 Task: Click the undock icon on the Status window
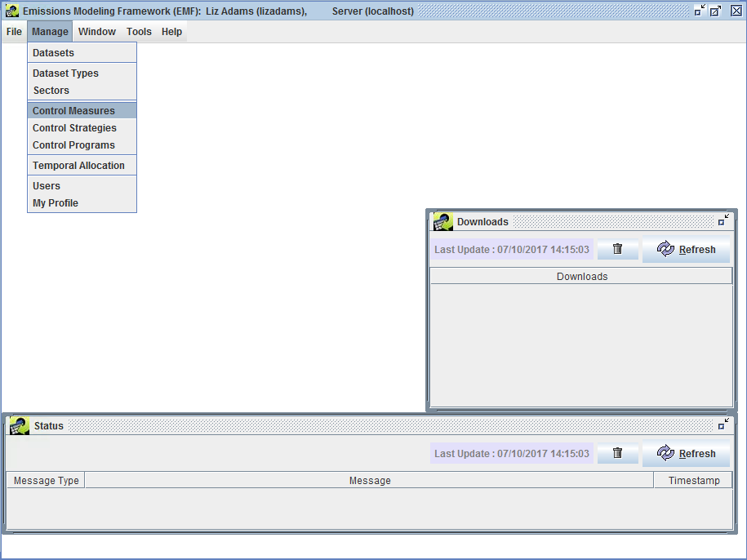click(723, 423)
